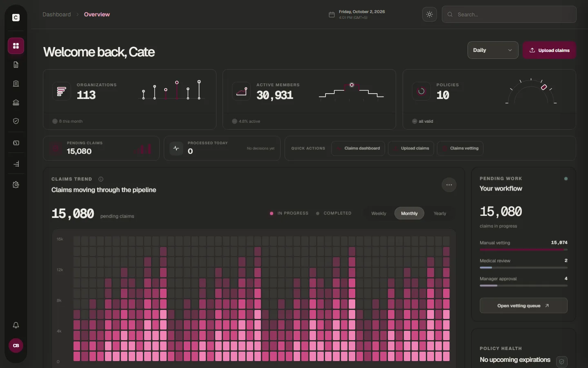Click the '8 this month' text
This screenshot has height=368, width=588.
click(71, 121)
